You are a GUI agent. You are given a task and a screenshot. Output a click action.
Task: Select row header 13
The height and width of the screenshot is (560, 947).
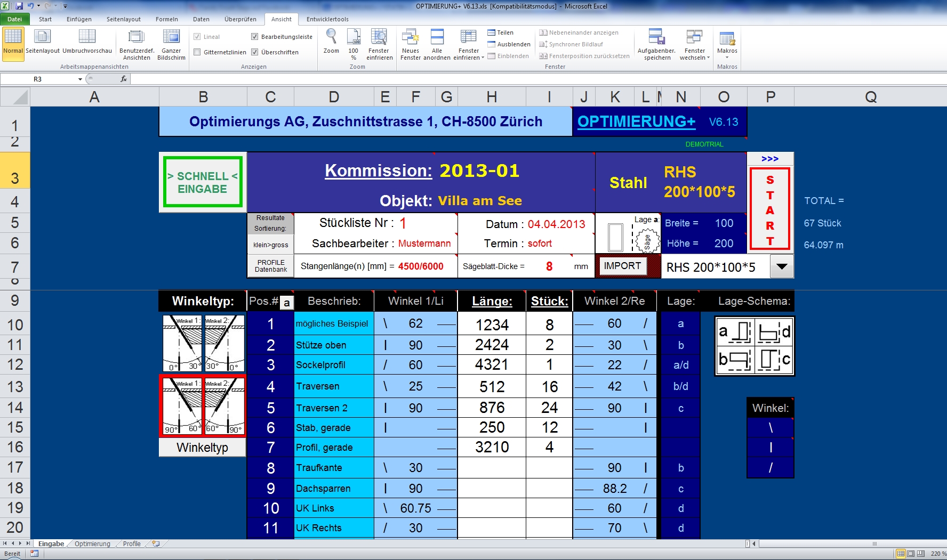tap(15, 386)
